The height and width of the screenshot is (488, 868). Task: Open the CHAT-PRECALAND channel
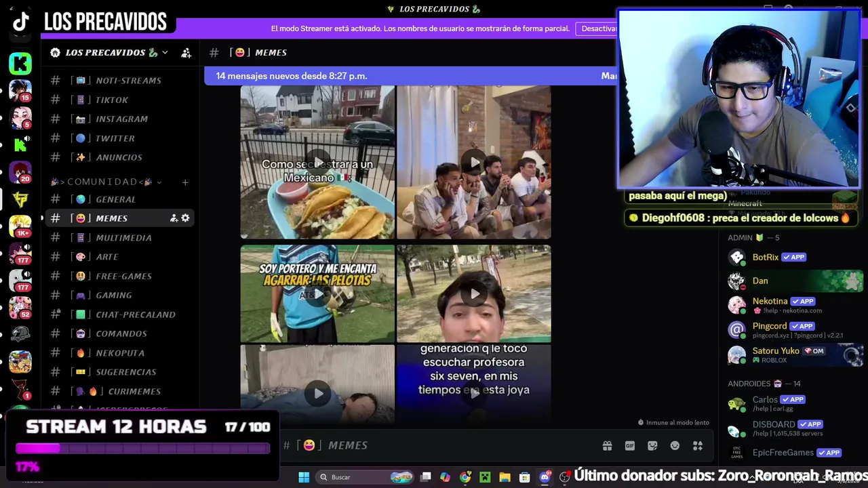121,314
